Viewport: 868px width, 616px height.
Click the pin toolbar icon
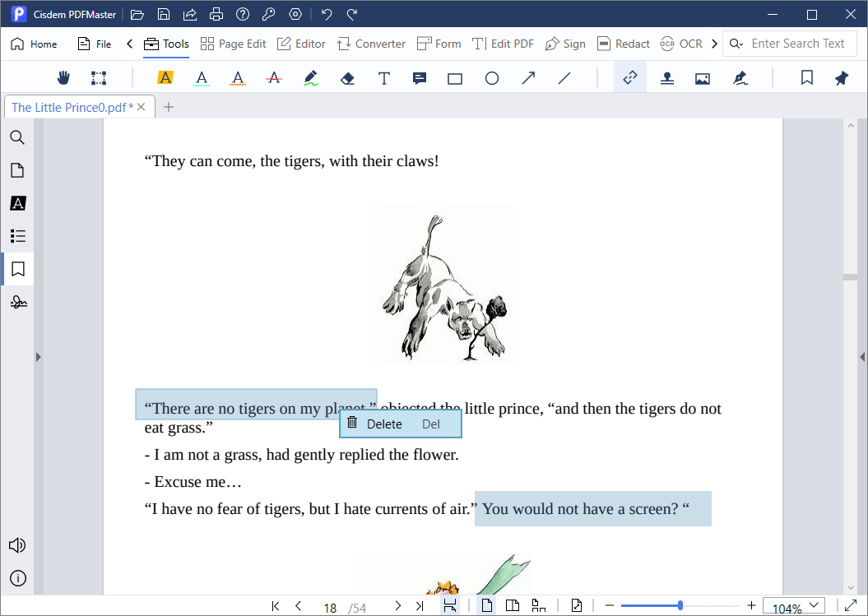click(842, 78)
